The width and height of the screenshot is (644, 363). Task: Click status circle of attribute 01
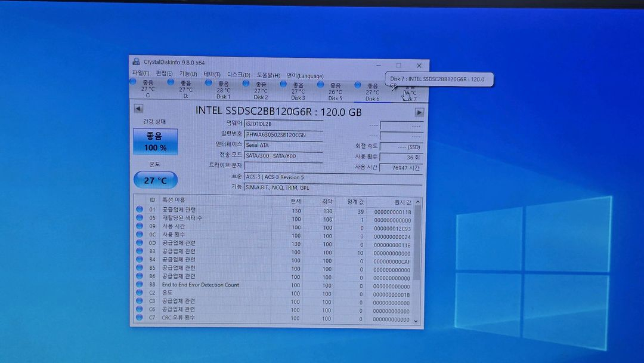tap(140, 209)
